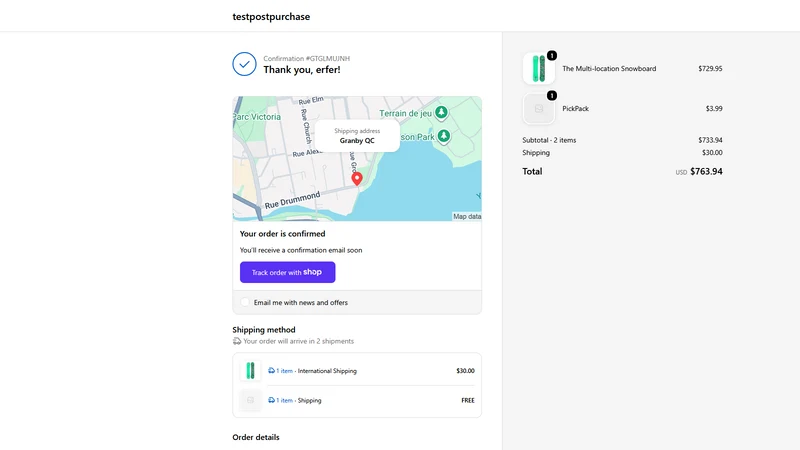The height and width of the screenshot is (450, 800).
Task: Click the testpostpurchase store name
Action: pyautogui.click(x=271, y=16)
